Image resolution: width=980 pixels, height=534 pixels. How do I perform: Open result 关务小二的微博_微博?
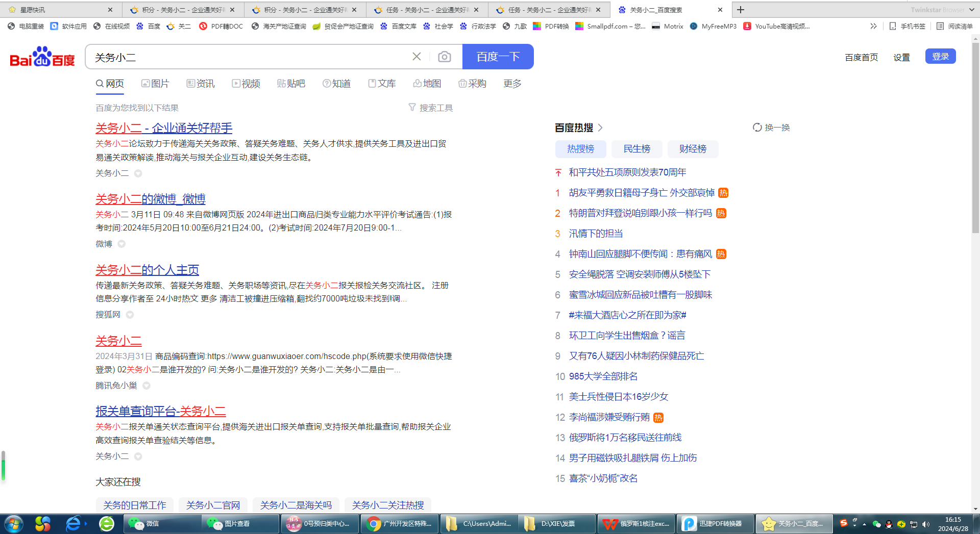(151, 199)
